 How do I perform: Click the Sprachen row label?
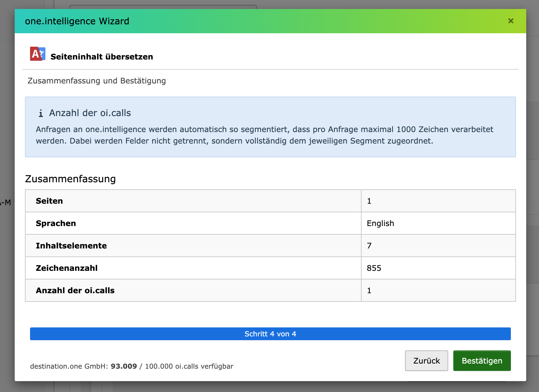click(56, 223)
